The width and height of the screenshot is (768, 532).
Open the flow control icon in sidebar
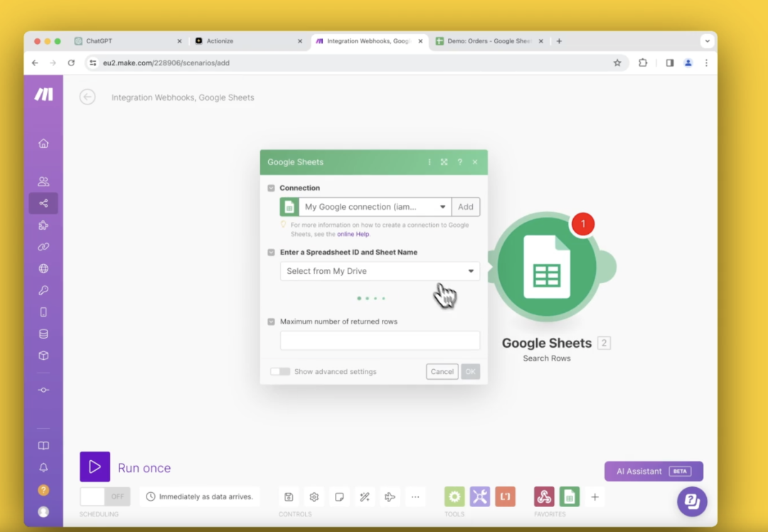coord(43,390)
